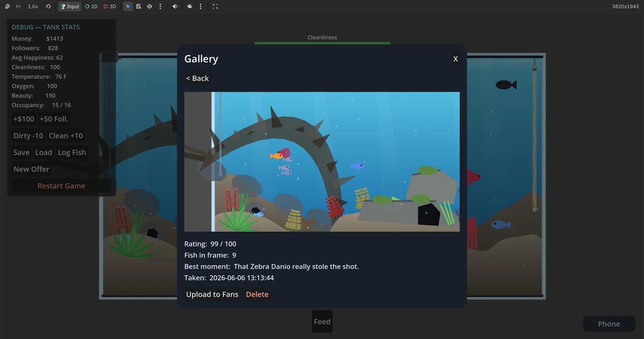The height and width of the screenshot is (339, 644).
Task: Delete the gallery photo
Action: (257, 294)
